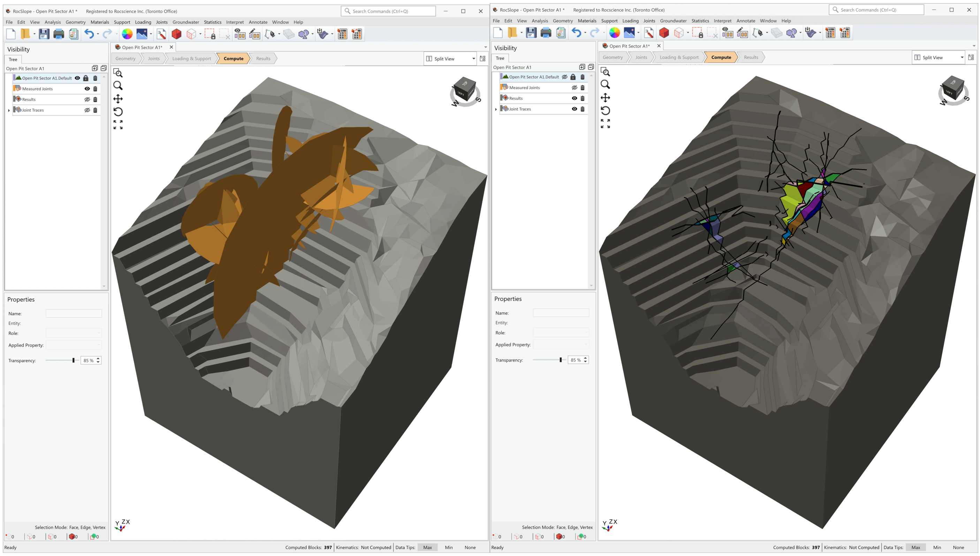Viewport: 980px width, 556px height.
Task: Click the Zoom Out icon left panel
Action: [119, 85]
